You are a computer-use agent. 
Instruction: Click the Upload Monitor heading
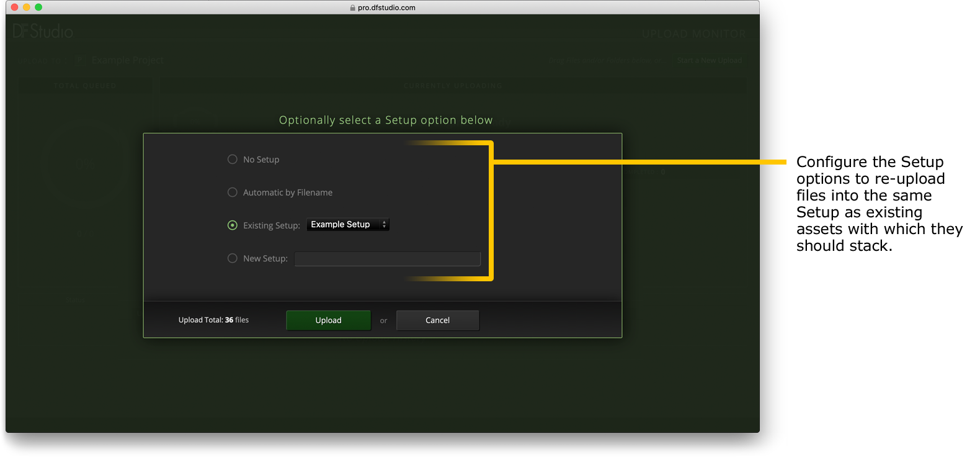point(693,34)
